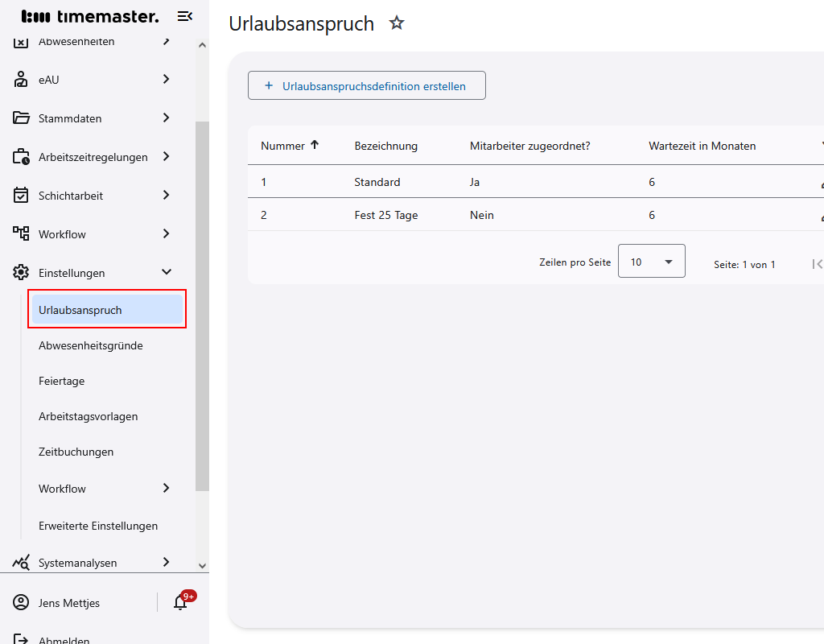
Task: Click the Systemanalysen chart icon
Action: pos(21,563)
